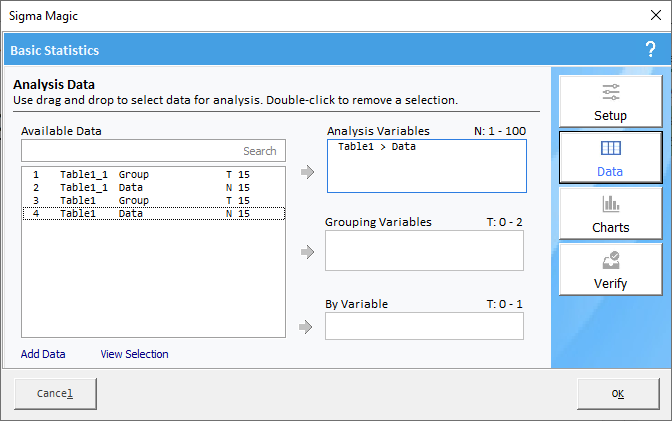672x421 pixels.
Task: Click arrow to add to By Variable
Action: tap(307, 326)
